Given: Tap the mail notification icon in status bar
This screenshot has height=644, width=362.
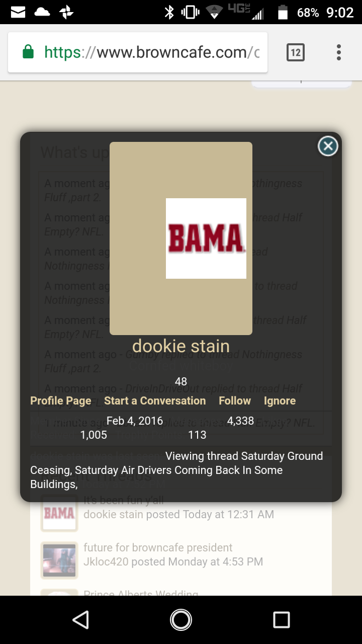Looking at the screenshot, I should point(18,12).
